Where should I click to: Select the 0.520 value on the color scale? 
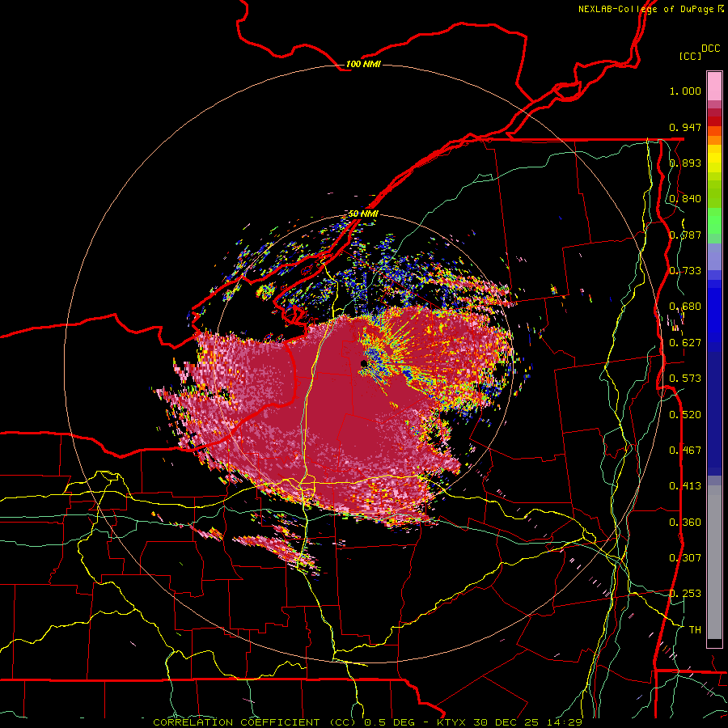point(685,415)
